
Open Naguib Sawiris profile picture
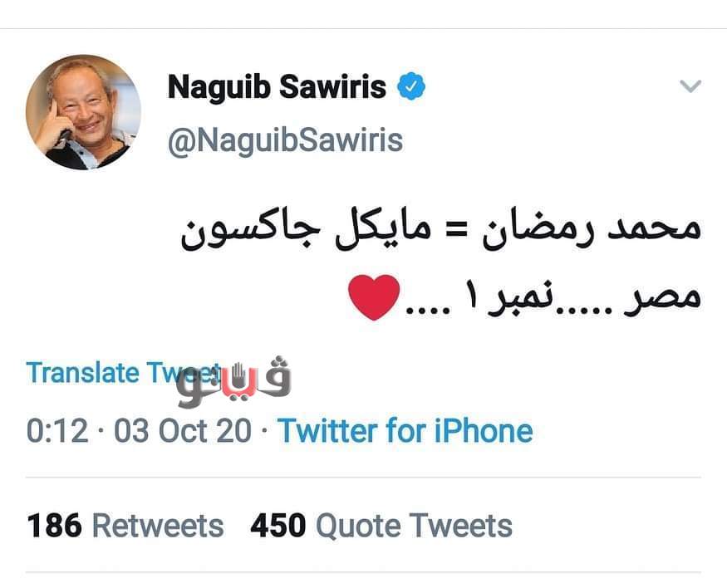pyautogui.click(x=83, y=112)
